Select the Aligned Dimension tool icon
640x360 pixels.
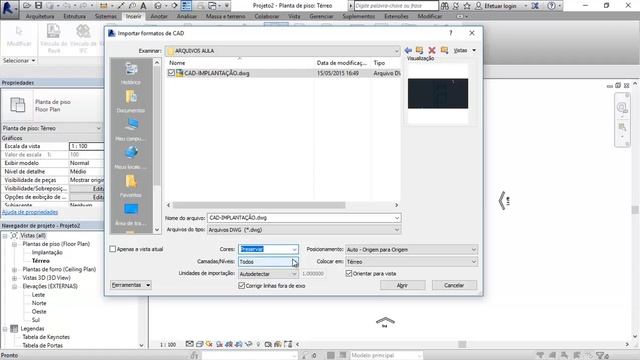tap(103, 6)
